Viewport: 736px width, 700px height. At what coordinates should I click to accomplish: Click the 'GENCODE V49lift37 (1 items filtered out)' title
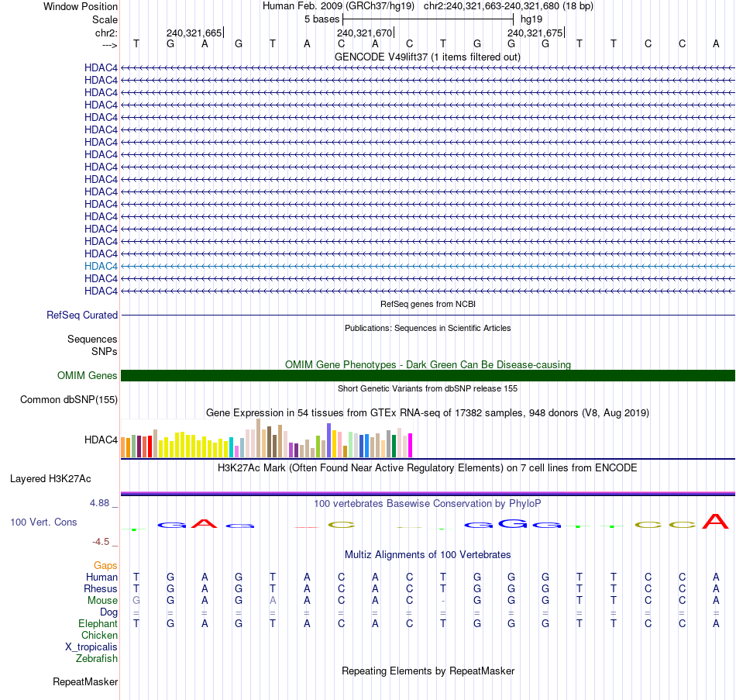[428, 57]
